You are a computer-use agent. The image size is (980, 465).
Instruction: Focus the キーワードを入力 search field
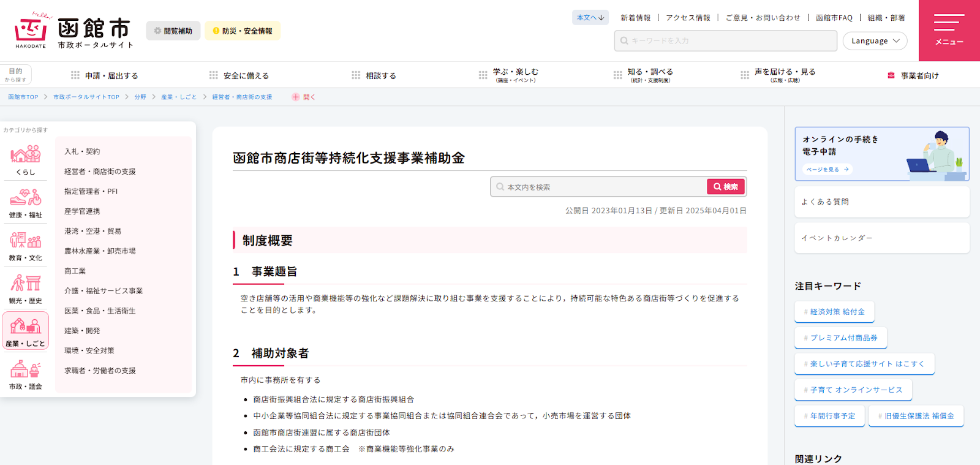pos(726,41)
